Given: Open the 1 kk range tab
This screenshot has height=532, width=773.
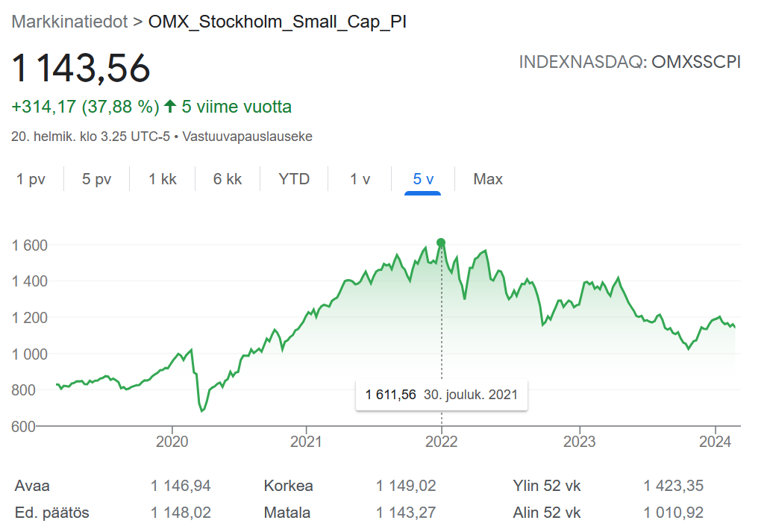Looking at the screenshot, I should point(162,179).
